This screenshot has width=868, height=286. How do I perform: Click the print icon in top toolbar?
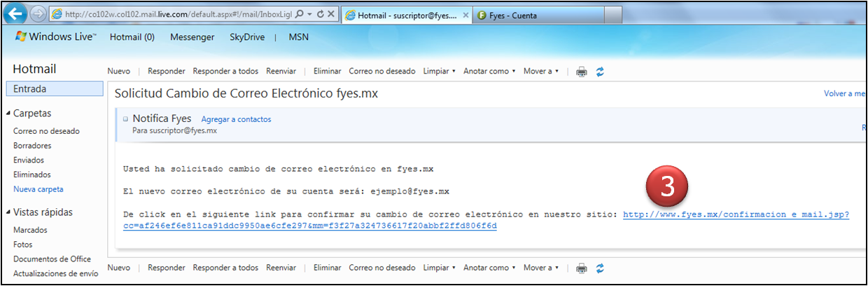(581, 71)
